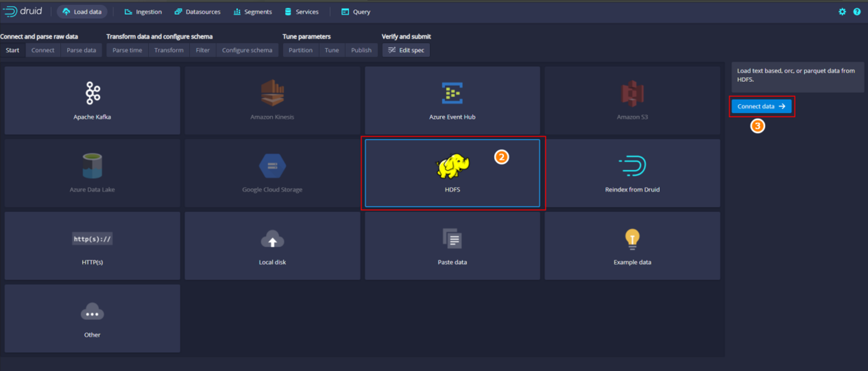Click the Google Cloud Storage label

point(272,190)
